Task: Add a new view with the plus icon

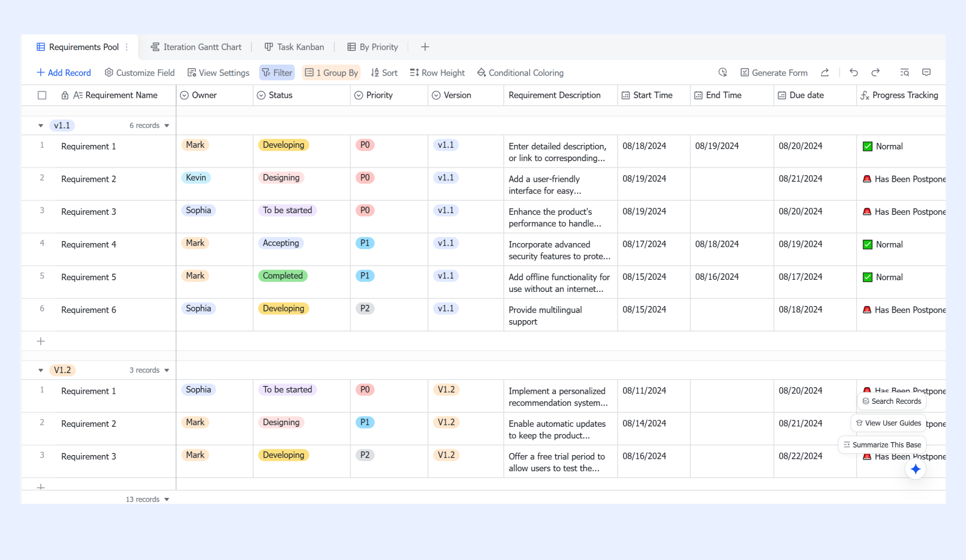Action: 425,47
